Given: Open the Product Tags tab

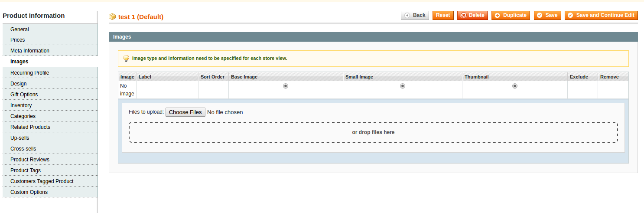Looking at the screenshot, I should (x=50, y=170).
